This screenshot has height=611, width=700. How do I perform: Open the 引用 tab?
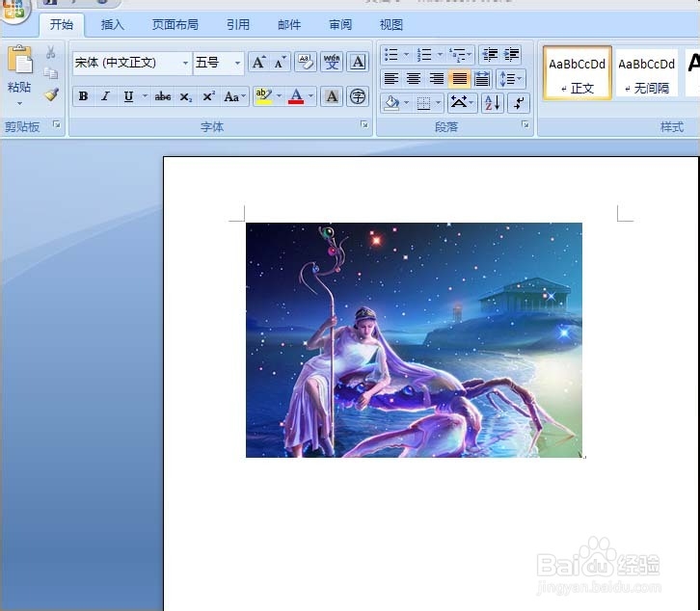238,24
